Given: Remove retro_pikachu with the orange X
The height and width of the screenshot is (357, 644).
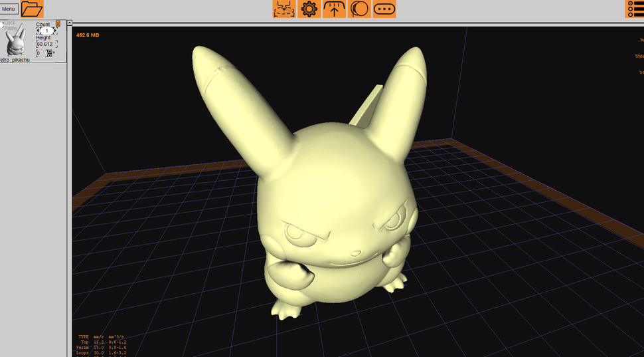Looking at the screenshot, I should pyautogui.click(x=58, y=24).
